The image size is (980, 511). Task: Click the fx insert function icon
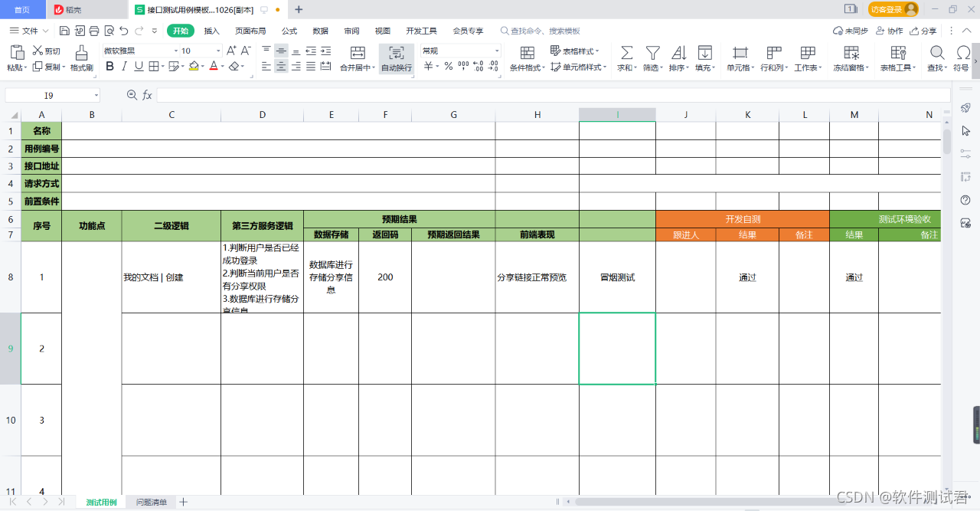147,95
